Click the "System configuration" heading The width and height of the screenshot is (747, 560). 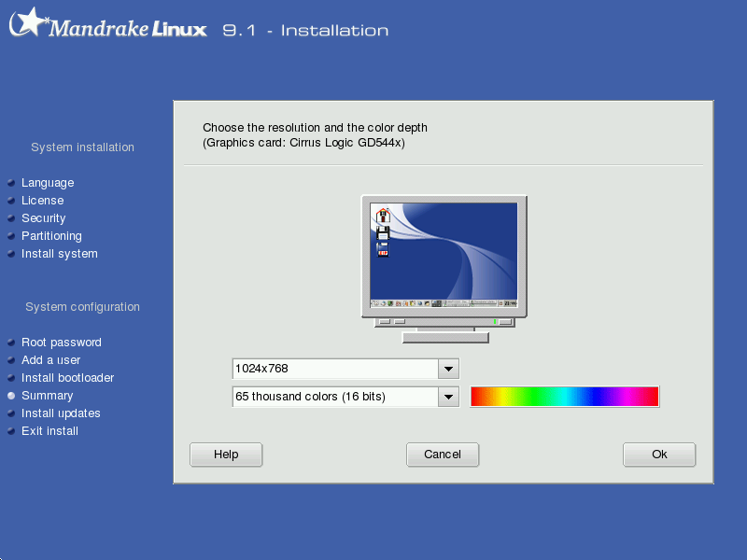[x=82, y=307]
